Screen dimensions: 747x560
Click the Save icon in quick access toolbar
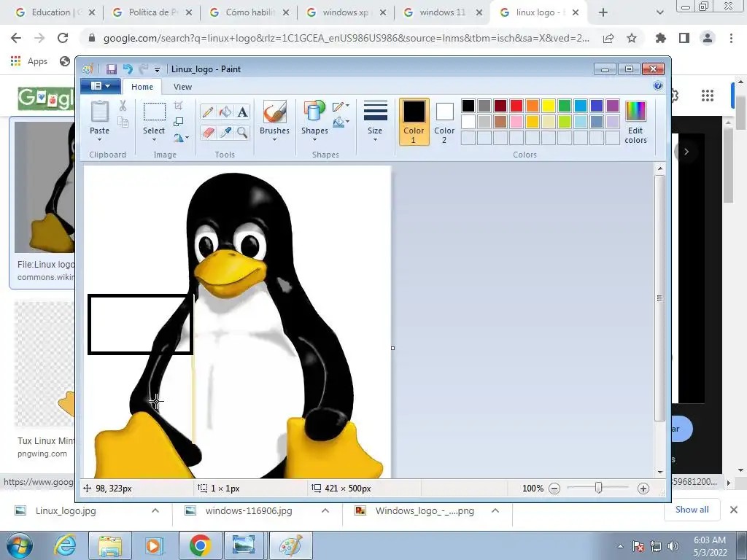pyautogui.click(x=112, y=69)
